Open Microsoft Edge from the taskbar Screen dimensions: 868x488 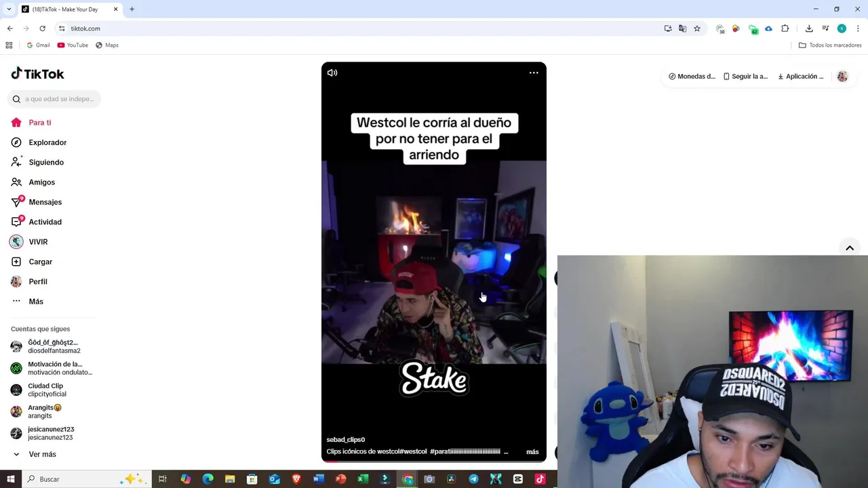click(x=208, y=479)
